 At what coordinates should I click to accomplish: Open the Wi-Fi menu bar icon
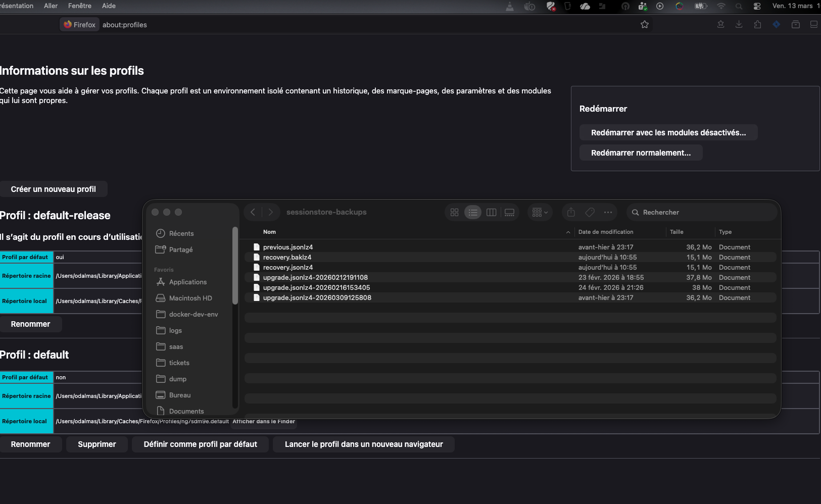point(721,6)
